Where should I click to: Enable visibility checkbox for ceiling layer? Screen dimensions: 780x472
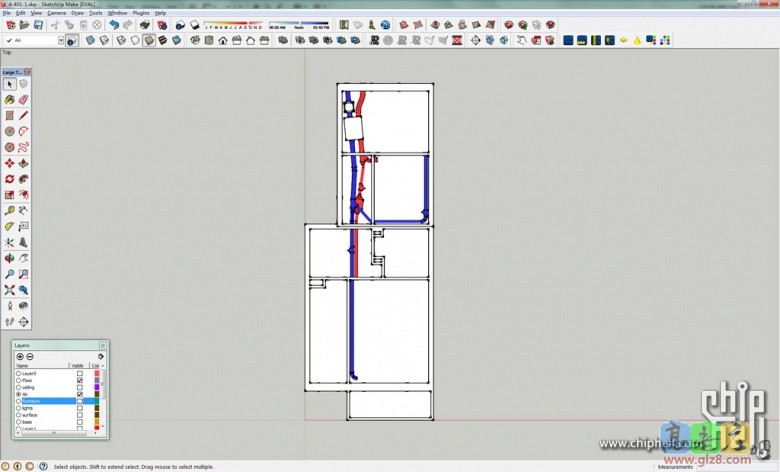click(x=80, y=387)
